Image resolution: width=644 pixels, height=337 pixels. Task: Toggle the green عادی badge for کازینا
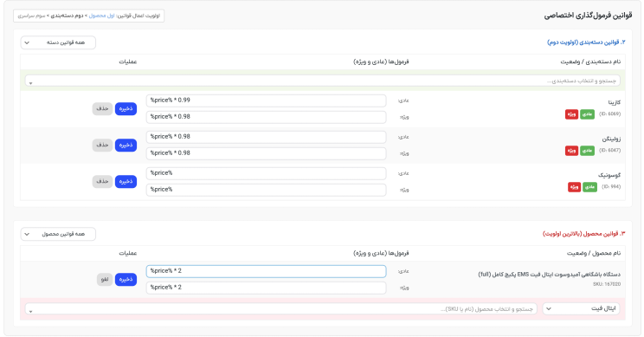point(588,114)
